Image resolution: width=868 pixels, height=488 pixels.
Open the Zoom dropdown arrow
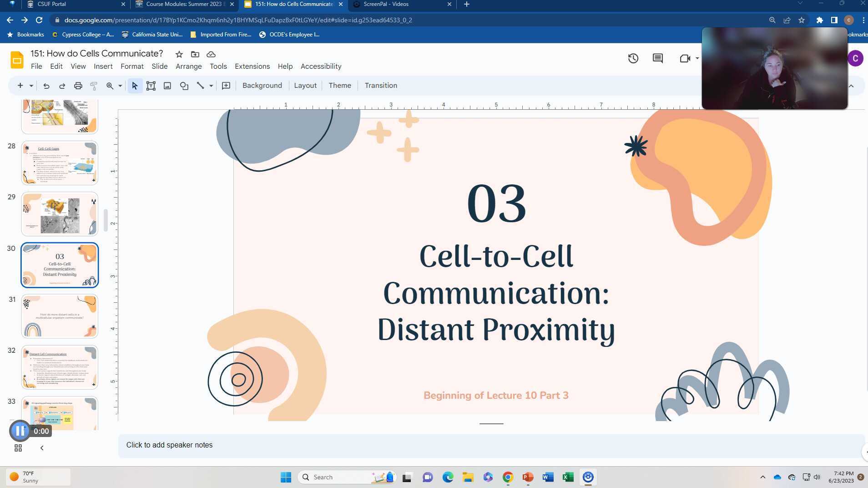[x=119, y=85]
